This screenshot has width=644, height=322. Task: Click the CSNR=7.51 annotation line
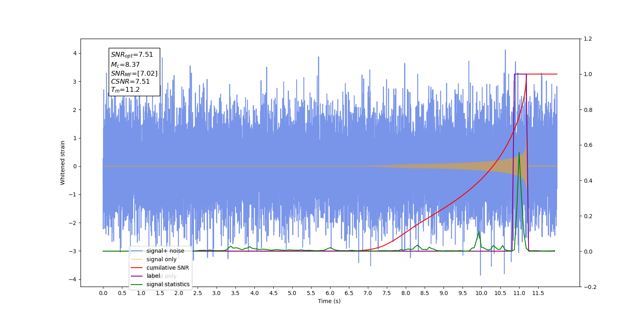pyautogui.click(x=130, y=81)
